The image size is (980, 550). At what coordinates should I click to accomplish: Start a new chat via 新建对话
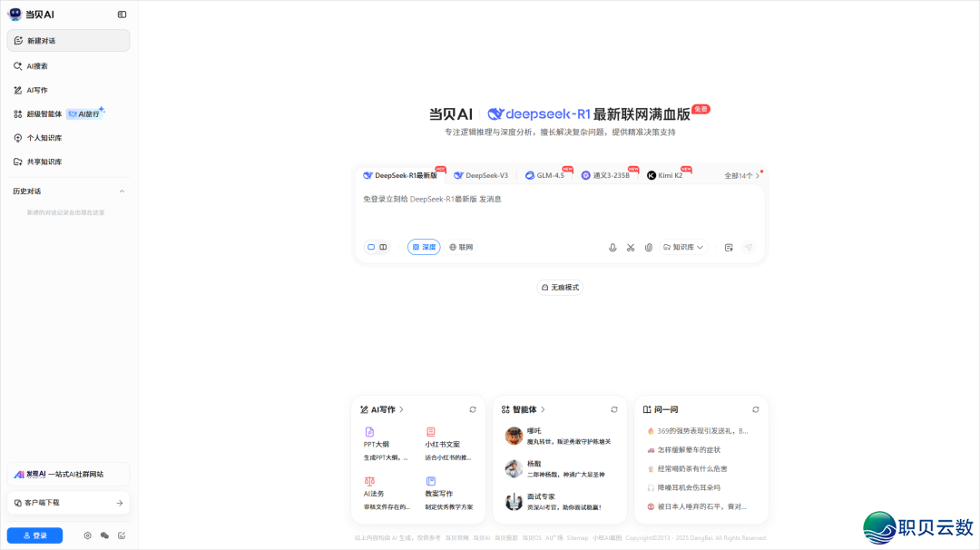[x=68, y=41]
